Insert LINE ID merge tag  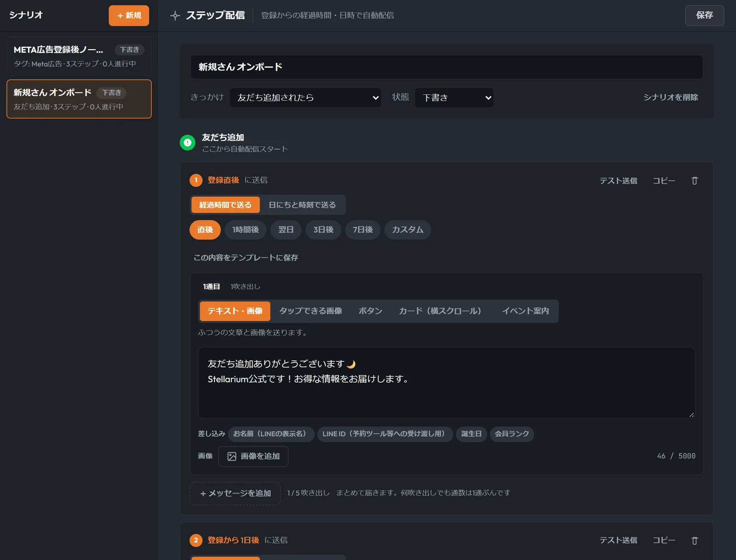[x=385, y=434]
